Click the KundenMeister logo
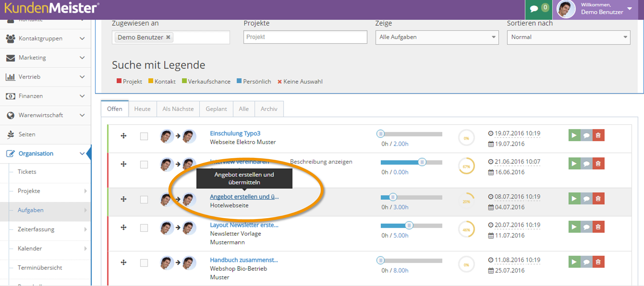Screen dimensions: 644x286 point(52,8)
